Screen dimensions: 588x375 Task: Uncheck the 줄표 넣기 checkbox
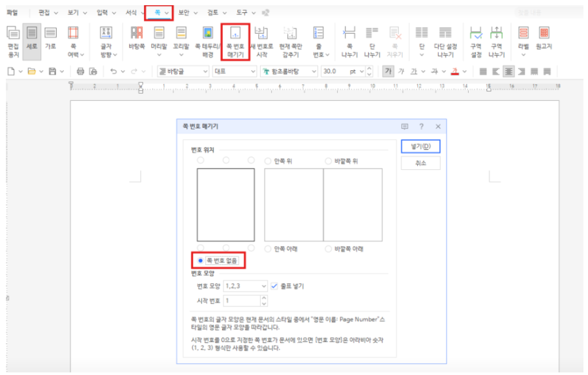pyautogui.click(x=274, y=286)
